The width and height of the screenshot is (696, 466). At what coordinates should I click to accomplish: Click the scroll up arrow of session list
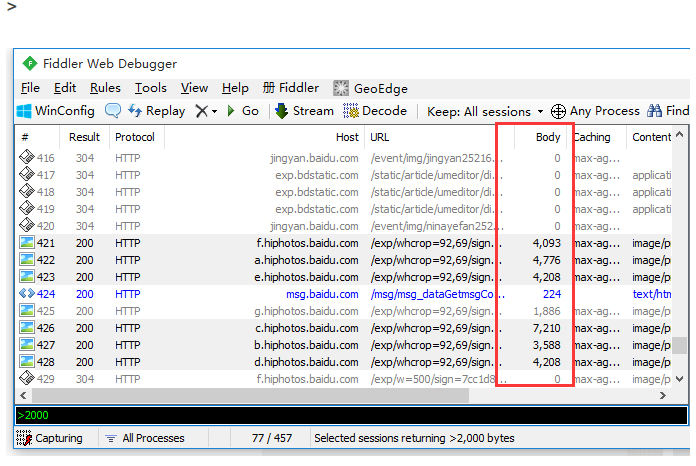(x=680, y=135)
